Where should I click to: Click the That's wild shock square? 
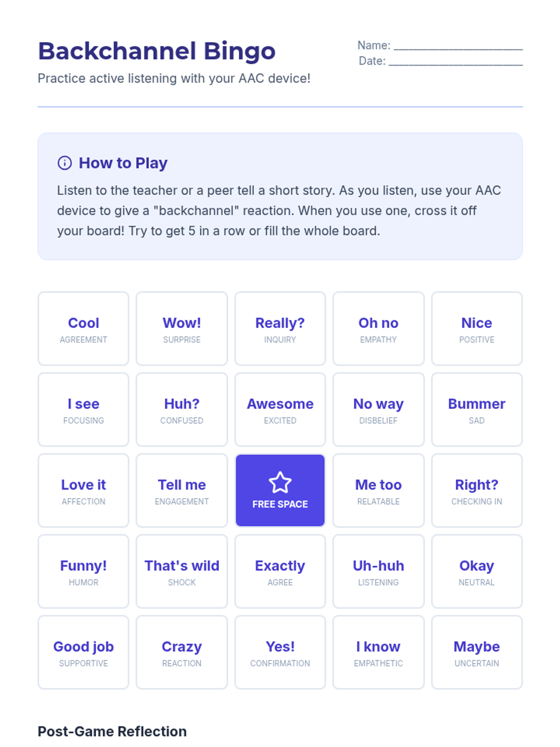point(182,571)
